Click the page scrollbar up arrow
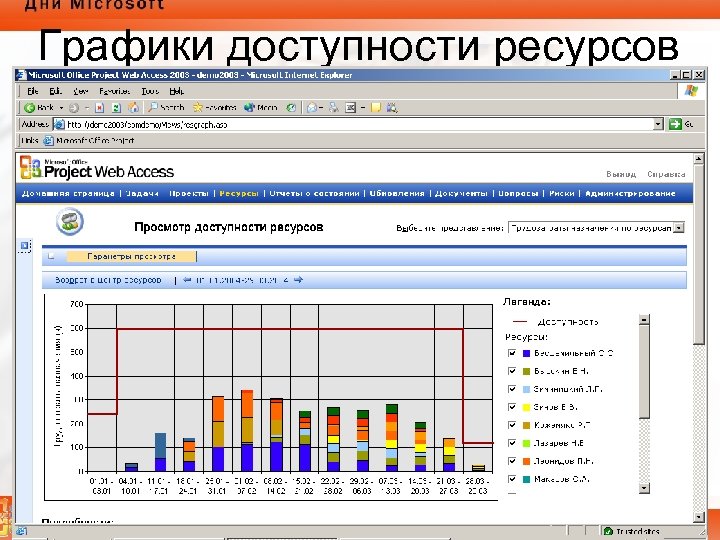This screenshot has height=540, width=720. pos(698,159)
